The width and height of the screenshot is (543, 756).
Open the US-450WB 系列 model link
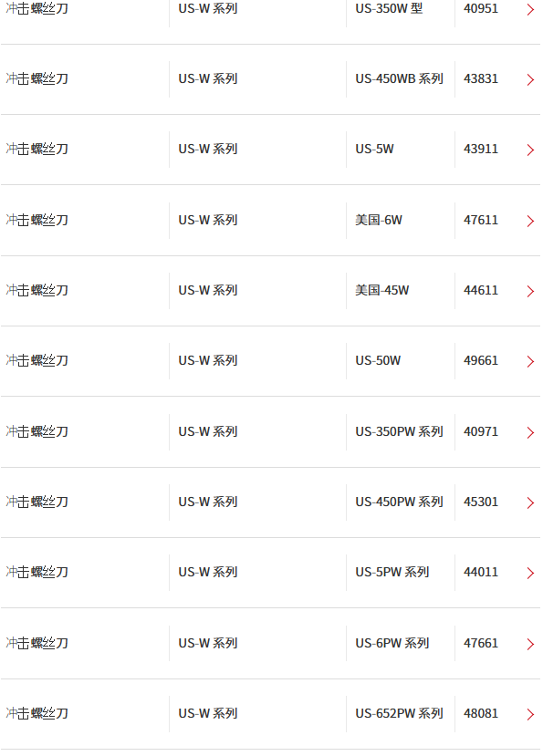[399, 78]
